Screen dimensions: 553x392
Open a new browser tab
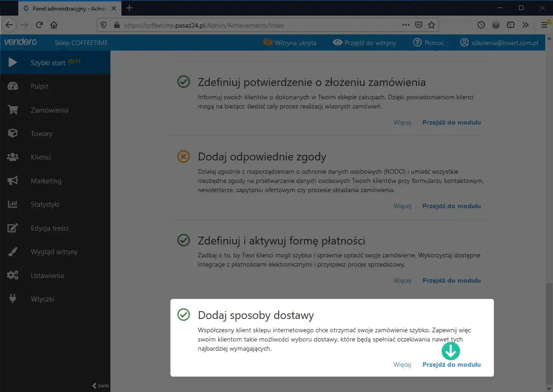click(129, 8)
